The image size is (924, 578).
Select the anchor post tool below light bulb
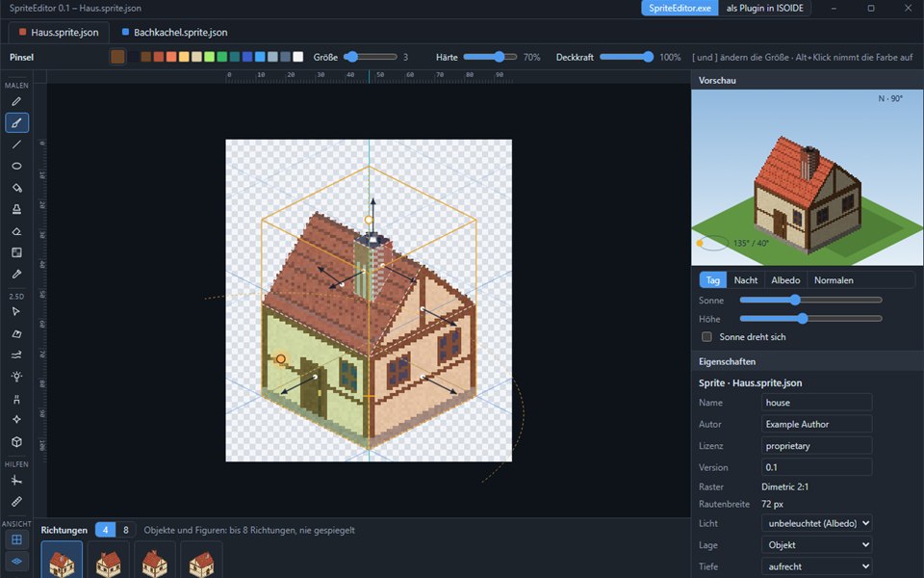(x=16, y=398)
